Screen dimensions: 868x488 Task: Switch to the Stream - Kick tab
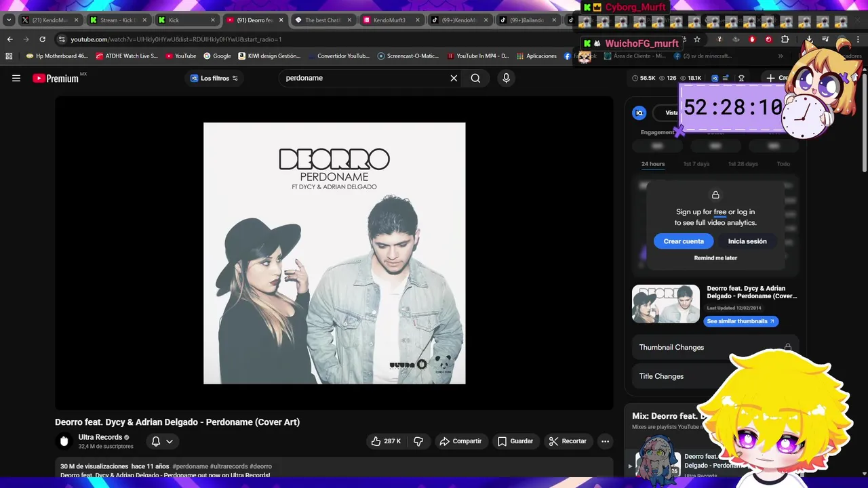[118, 20]
